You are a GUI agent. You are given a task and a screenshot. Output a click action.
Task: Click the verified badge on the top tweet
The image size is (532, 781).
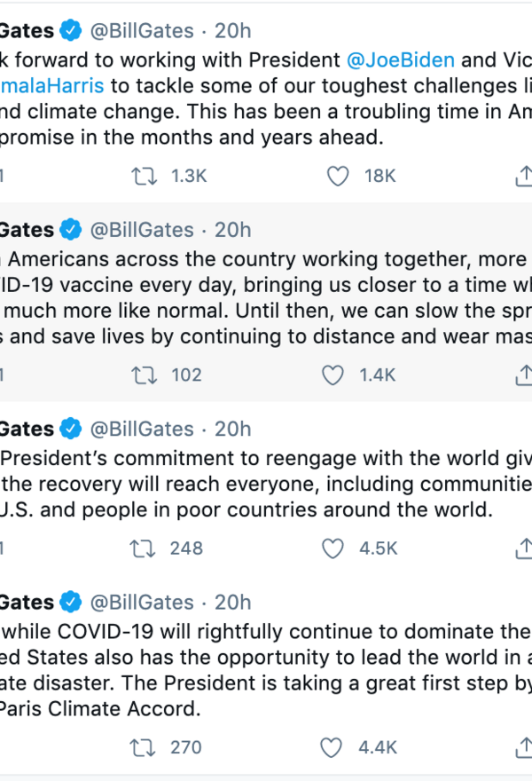pyautogui.click(x=70, y=31)
